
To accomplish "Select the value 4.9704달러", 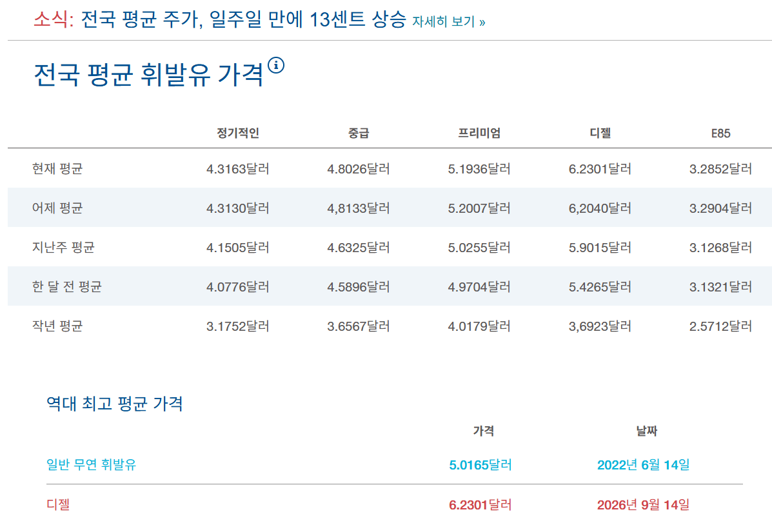I will [479, 286].
